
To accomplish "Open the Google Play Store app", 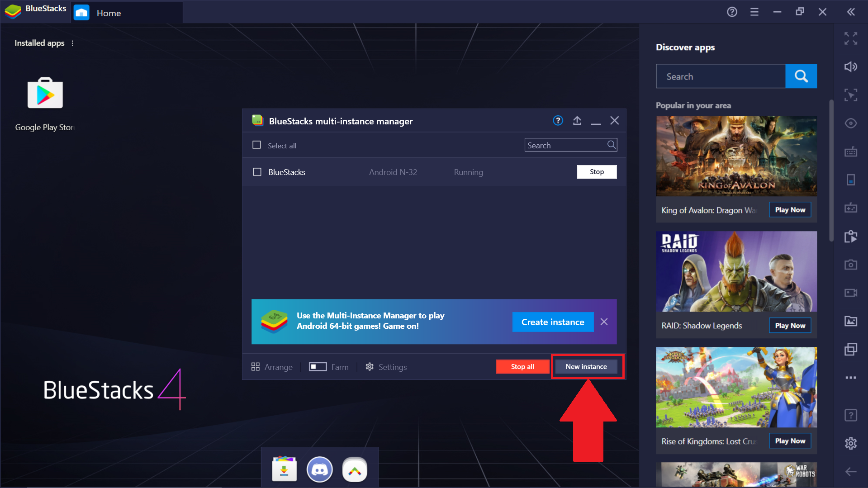I will pyautogui.click(x=45, y=93).
